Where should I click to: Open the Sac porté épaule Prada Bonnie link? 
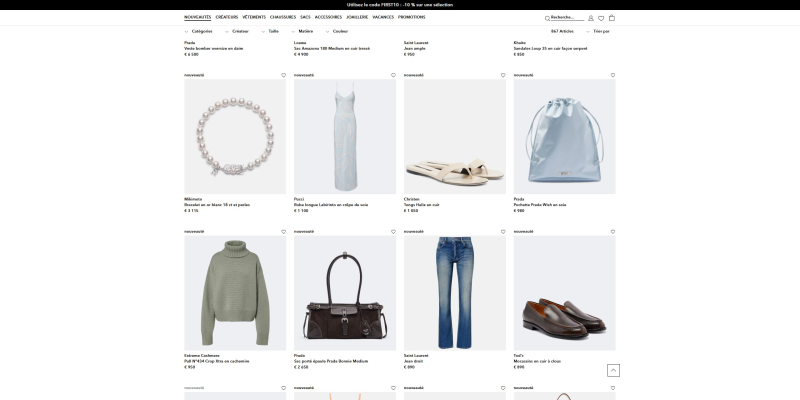pos(331,361)
